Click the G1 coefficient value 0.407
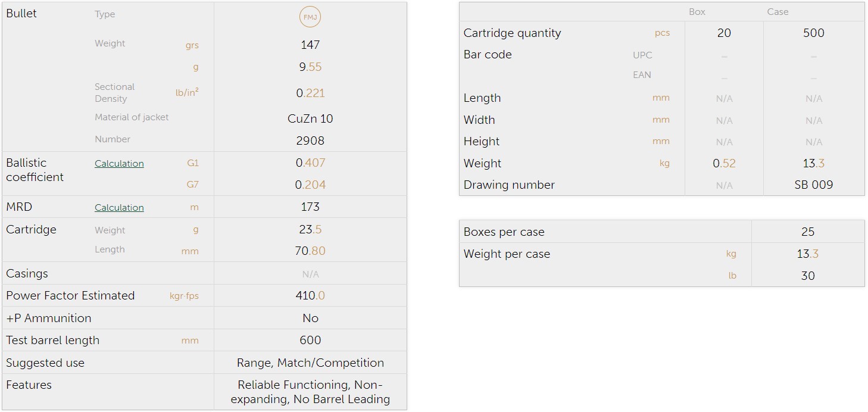The width and height of the screenshot is (868, 412). tap(310, 163)
